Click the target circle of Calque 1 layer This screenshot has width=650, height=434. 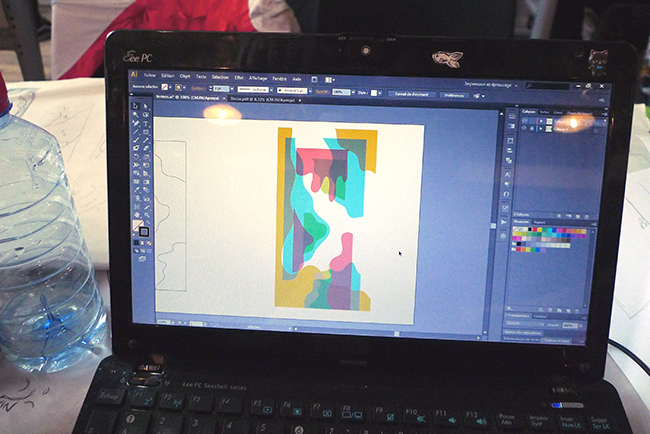[596, 131]
